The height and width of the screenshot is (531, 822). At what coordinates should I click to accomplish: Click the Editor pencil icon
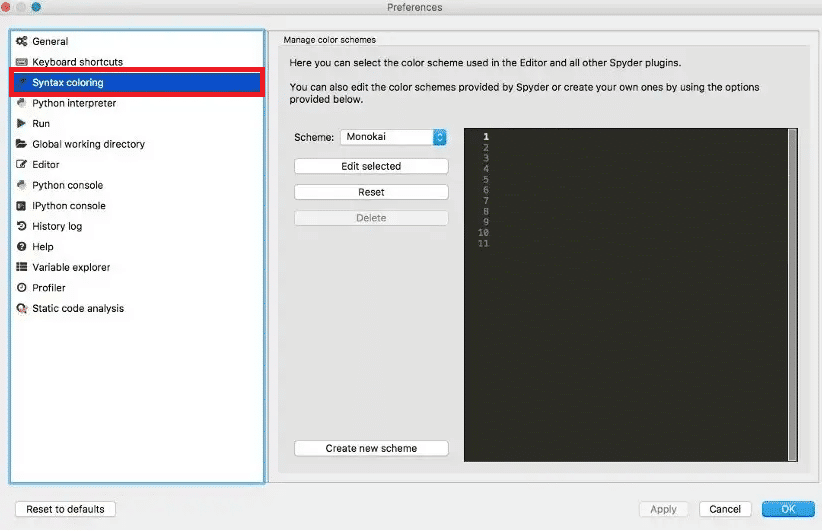click(21, 164)
